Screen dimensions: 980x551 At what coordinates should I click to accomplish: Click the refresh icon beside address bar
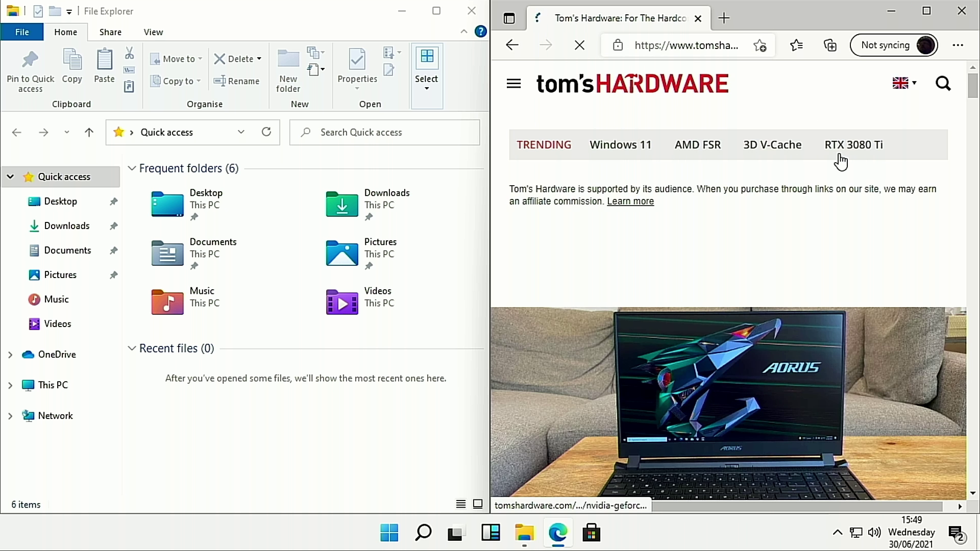[266, 132]
